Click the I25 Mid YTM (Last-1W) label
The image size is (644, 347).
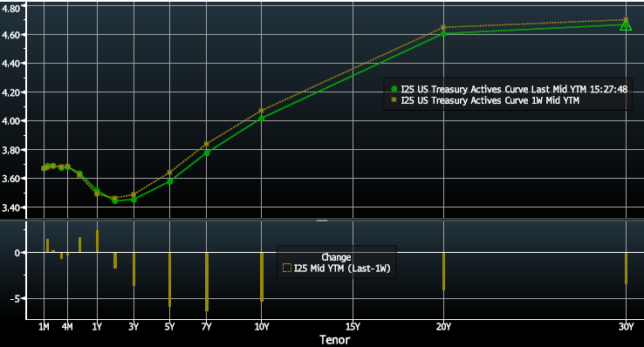point(342,269)
